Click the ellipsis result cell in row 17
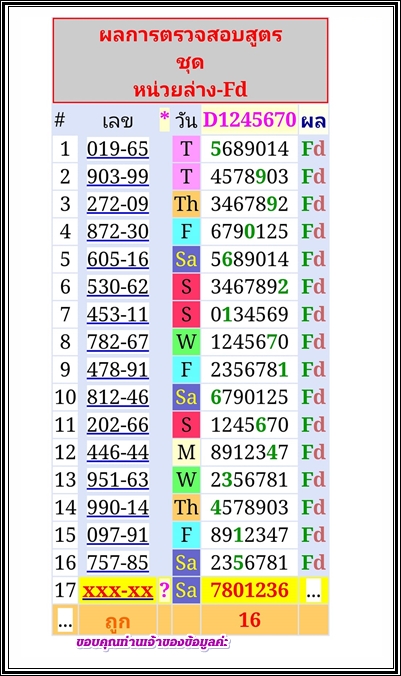Image resolution: width=401 pixels, height=676 pixels. [x=313, y=591]
